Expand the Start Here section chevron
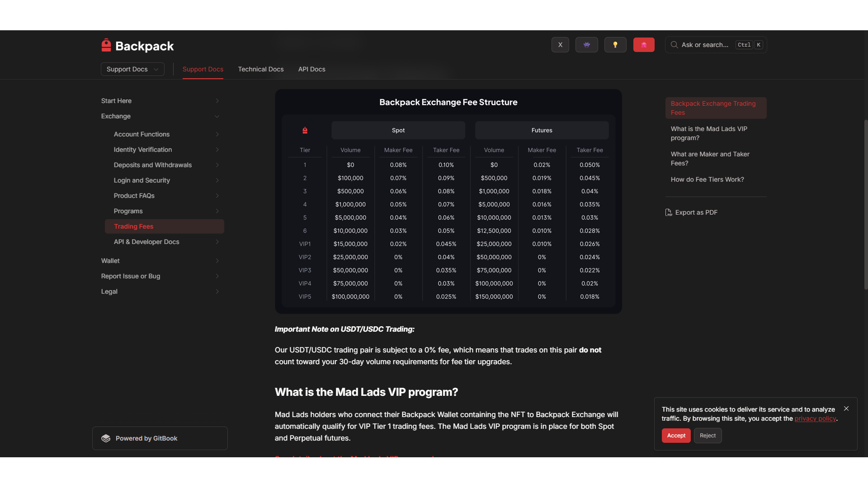 pyautogui.click(x=217, y=101)
